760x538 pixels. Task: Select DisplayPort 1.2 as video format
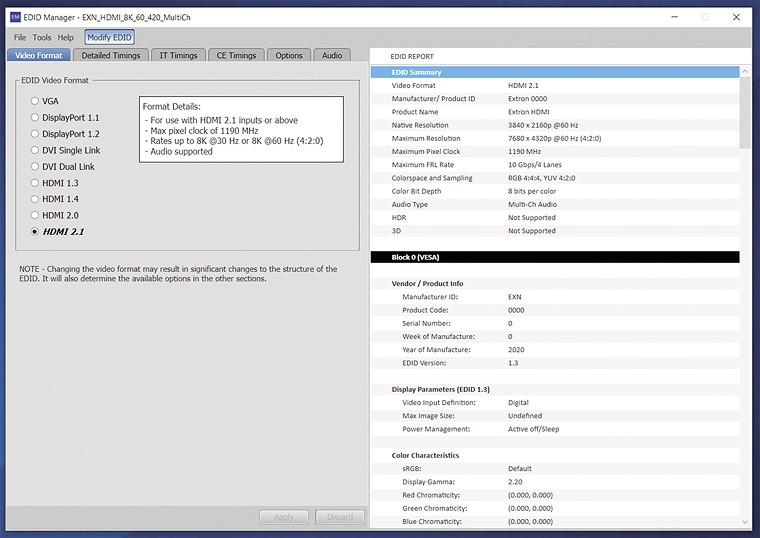click(x=36, y=134)
